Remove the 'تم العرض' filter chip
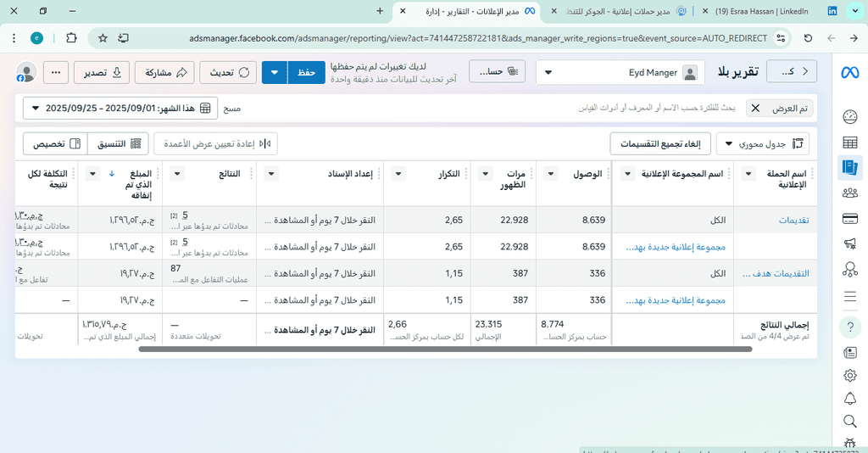The height and width of the screenshot is (453, 868). tap(754, 109)
